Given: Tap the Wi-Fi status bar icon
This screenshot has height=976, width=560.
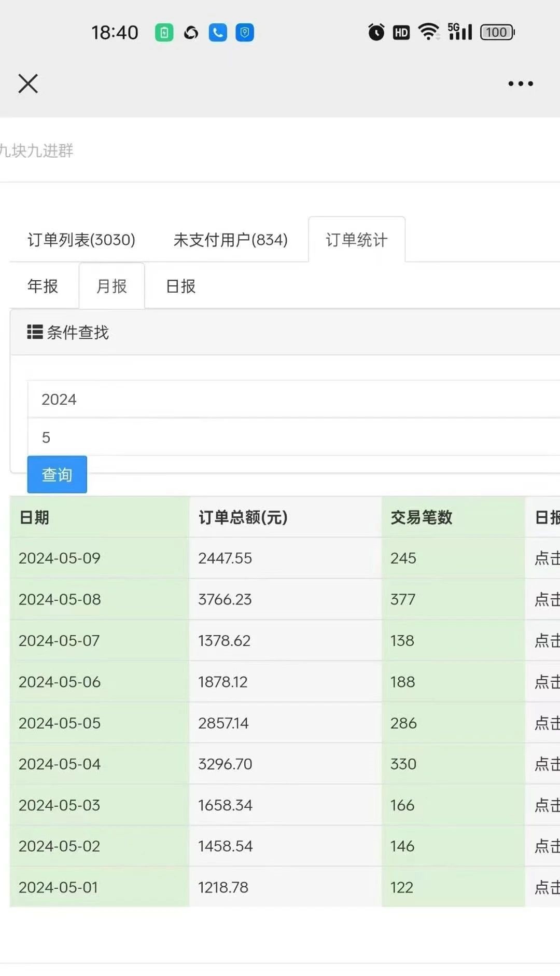Looking at the screenshot, I should [x=428, y=32].
